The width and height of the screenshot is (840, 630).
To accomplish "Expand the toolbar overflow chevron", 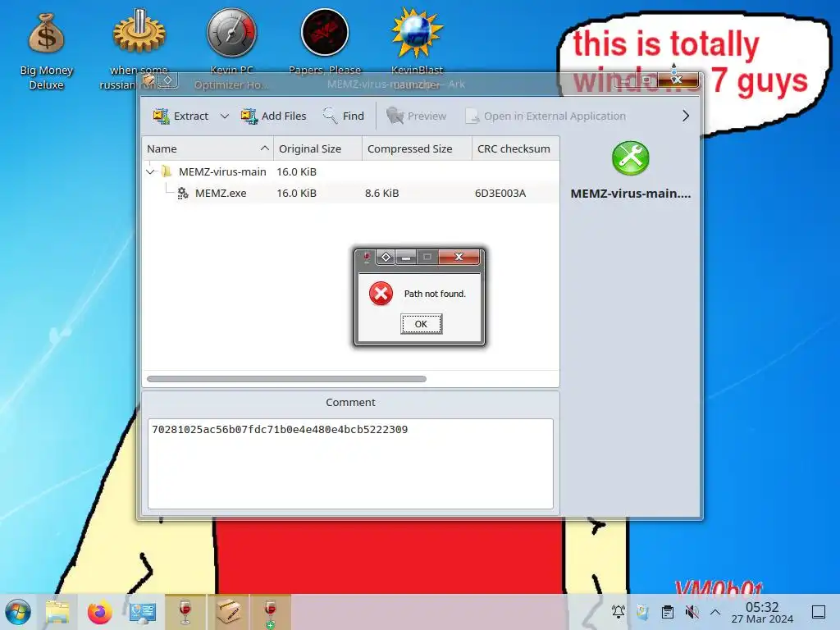I will (685, 116).
